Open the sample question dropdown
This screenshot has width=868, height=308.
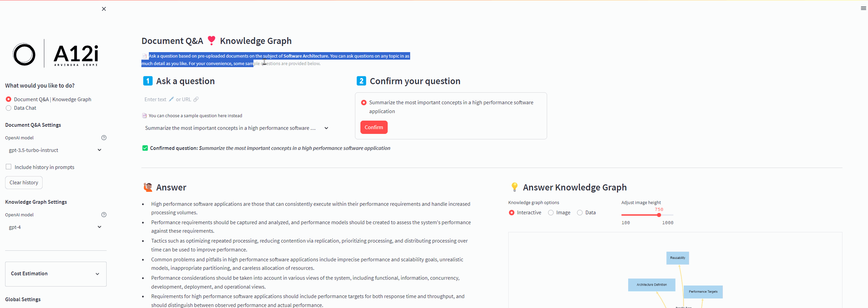237,128
